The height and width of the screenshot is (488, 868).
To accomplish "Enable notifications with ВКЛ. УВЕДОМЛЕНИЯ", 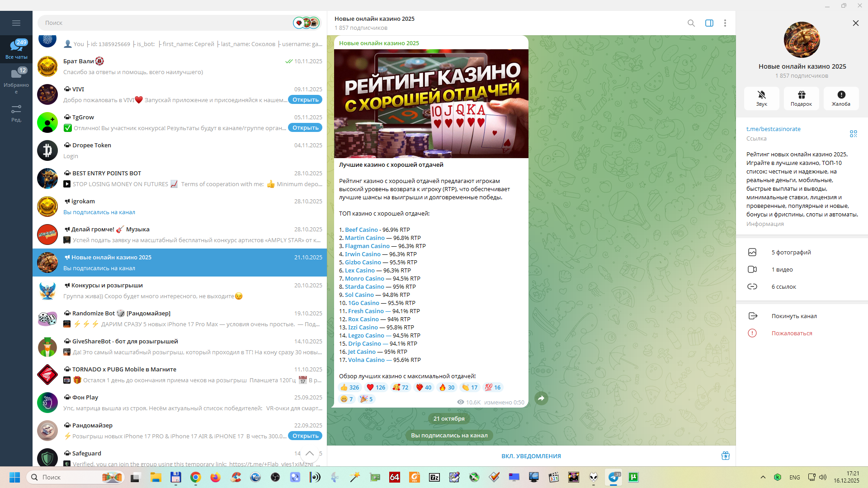I will point(531,456).
